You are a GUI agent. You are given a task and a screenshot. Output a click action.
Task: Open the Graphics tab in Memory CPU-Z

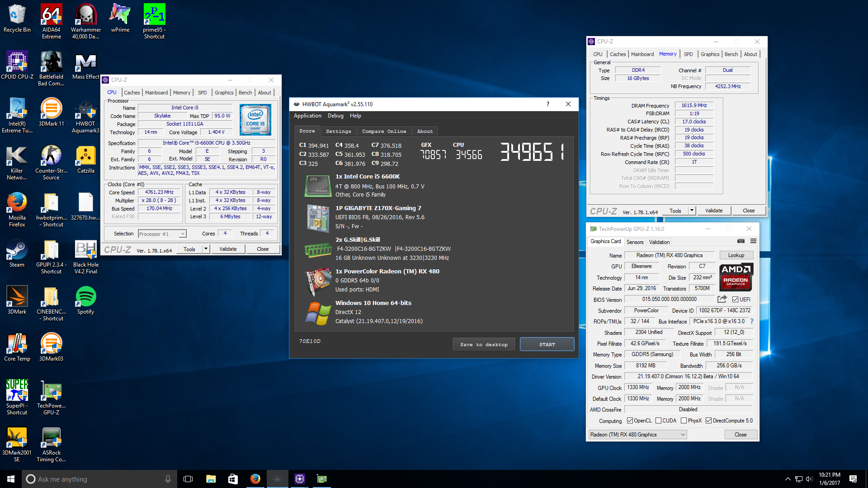710,54
